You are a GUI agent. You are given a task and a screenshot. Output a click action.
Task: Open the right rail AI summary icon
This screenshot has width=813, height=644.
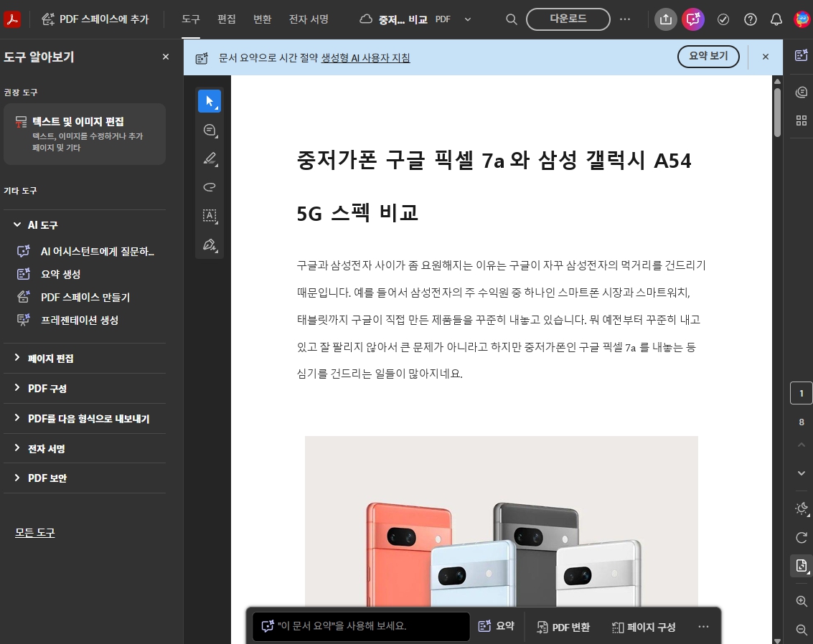coord(802,55)
